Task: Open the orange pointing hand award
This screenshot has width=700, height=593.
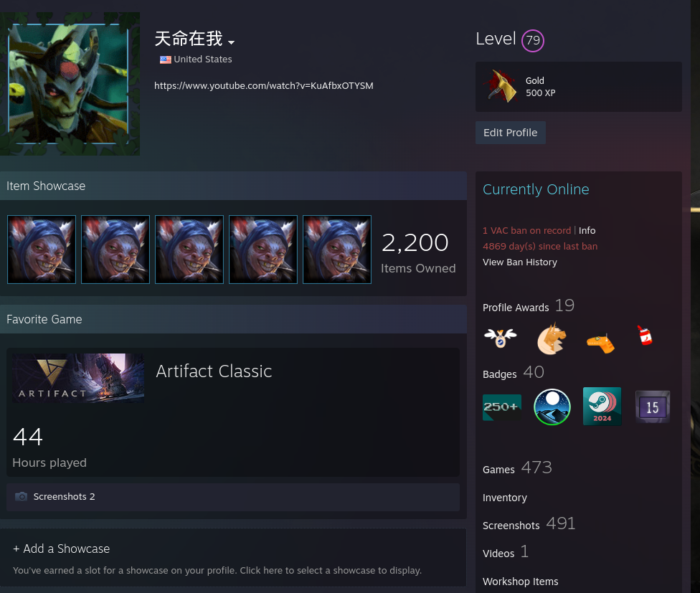Action: pyautogui.click(x=600, y=343)
